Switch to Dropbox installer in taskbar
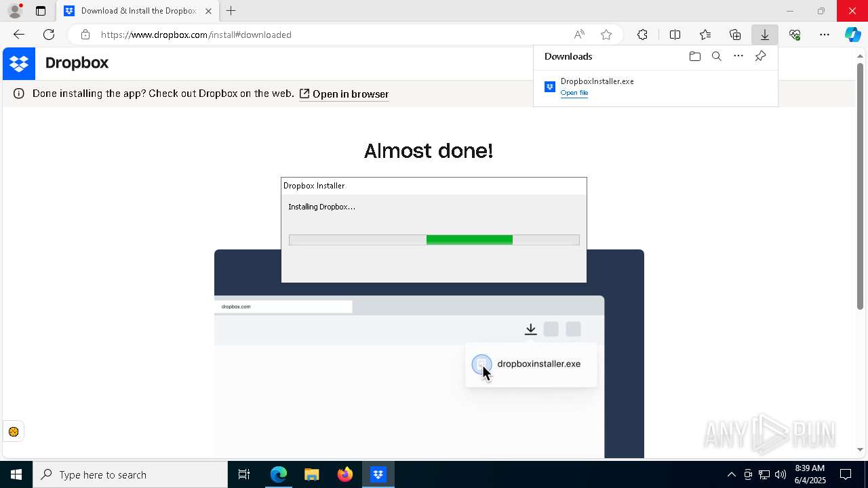The width and height of the screenshot is (868, 488). [x=378, y=474]
